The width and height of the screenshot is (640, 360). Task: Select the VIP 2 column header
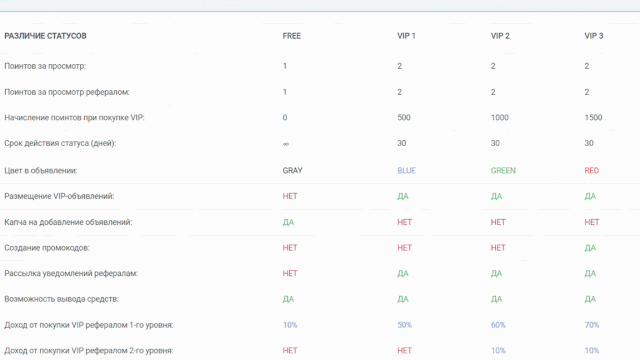[x=500, y=36]
